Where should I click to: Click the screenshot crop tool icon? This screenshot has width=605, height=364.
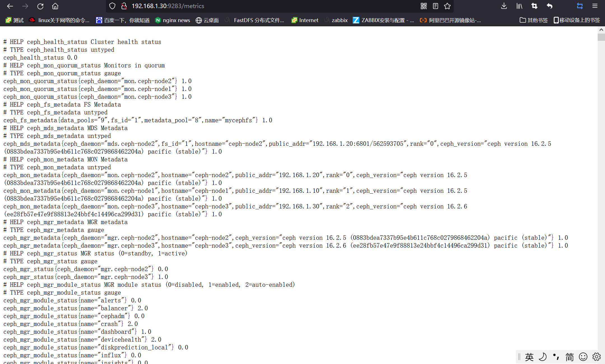534,6
